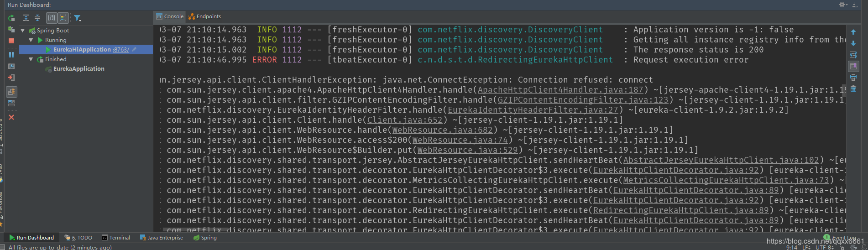Open MetricsCollectingEurekaHttpClient.java:73 link
This screenshot has height=250, width=868.
tap(726, 180)
